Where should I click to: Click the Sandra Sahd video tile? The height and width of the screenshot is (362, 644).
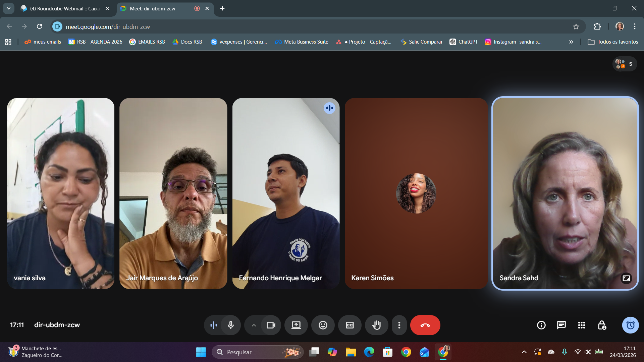(565, 193)
